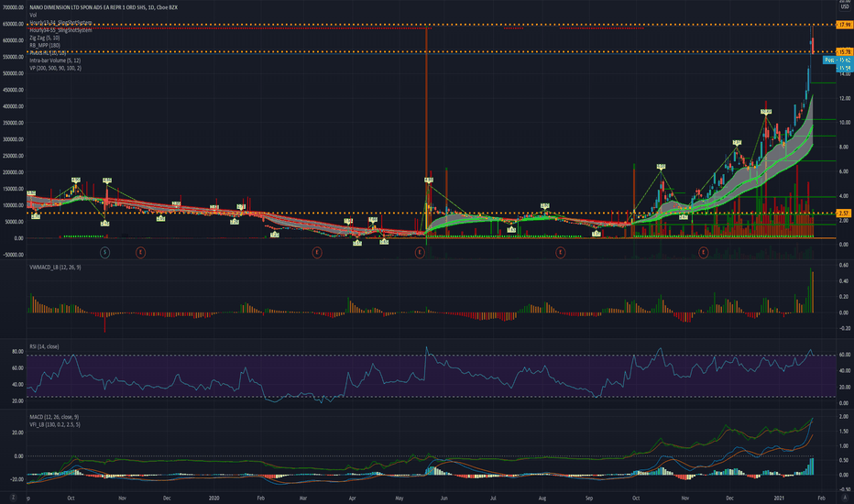Open earnings marker between May and Jun
Screen dimensions: 854x504
[x=420, y=252]
